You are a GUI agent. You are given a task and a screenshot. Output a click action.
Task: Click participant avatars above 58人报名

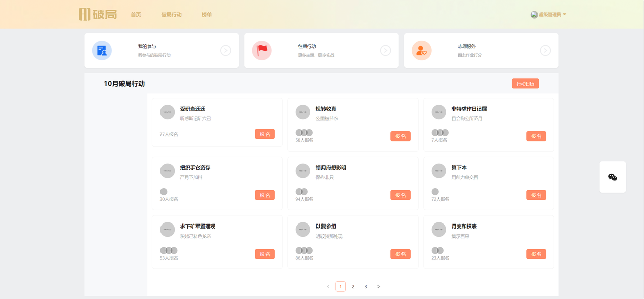click(x=304, y=133)
